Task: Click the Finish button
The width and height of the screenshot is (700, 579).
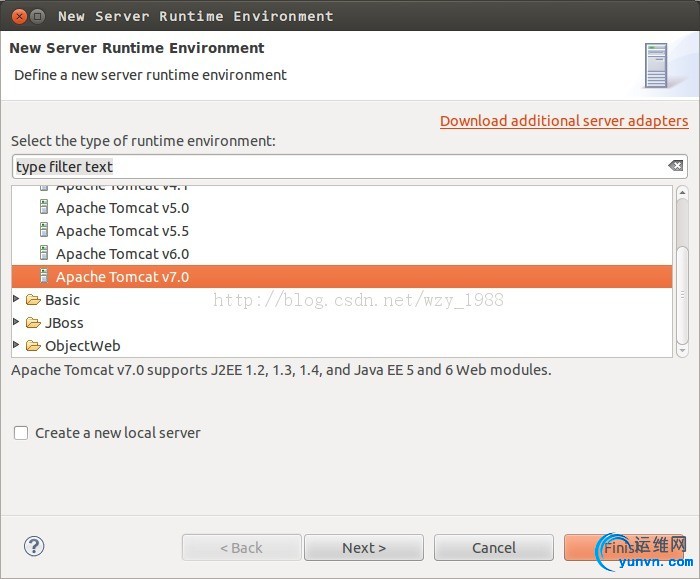Action: [624, 547]
